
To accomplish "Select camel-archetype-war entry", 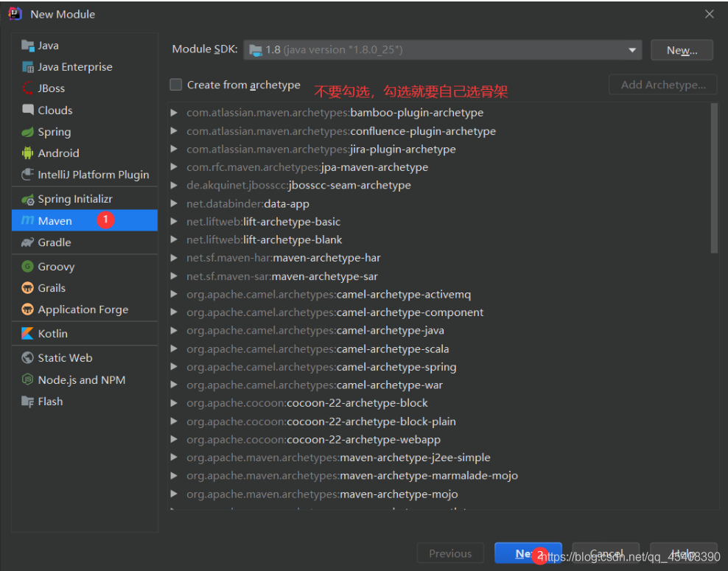I will click(x=315, y=385).
